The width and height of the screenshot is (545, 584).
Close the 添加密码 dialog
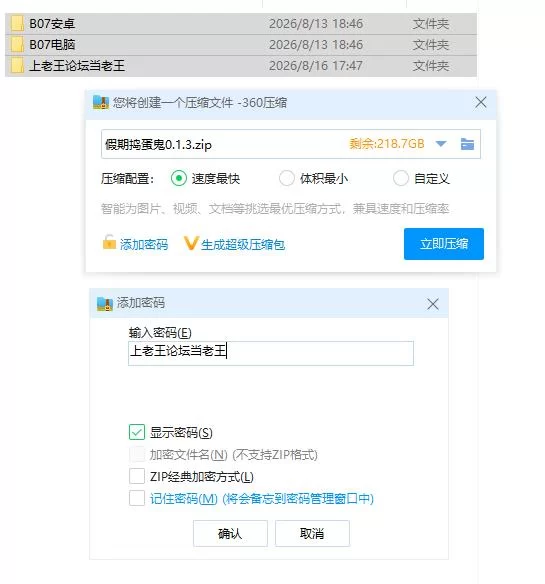click(x=432, y=304)
